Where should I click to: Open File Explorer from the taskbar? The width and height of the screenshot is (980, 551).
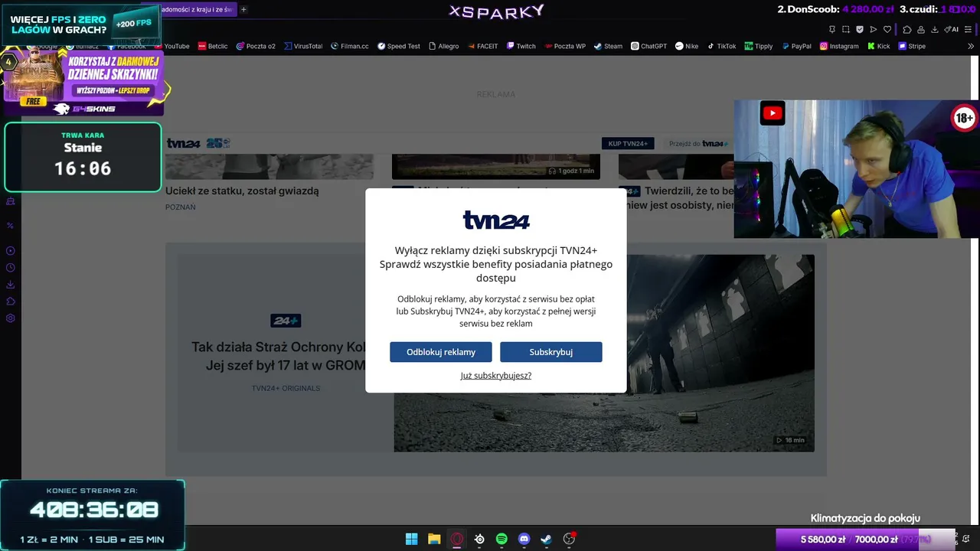coord(434,539)
